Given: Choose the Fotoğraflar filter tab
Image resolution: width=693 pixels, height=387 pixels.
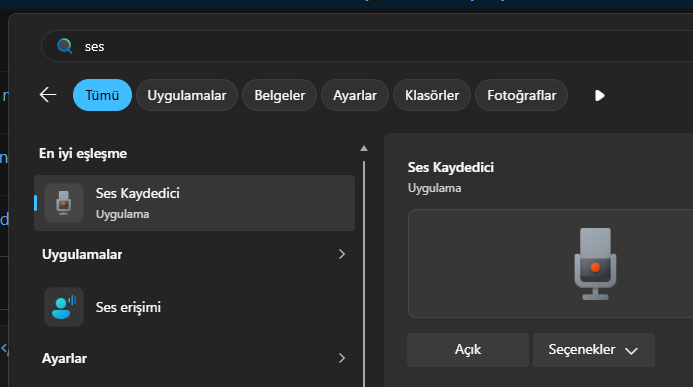Looking at the screenshot, I should click(522, 95).
